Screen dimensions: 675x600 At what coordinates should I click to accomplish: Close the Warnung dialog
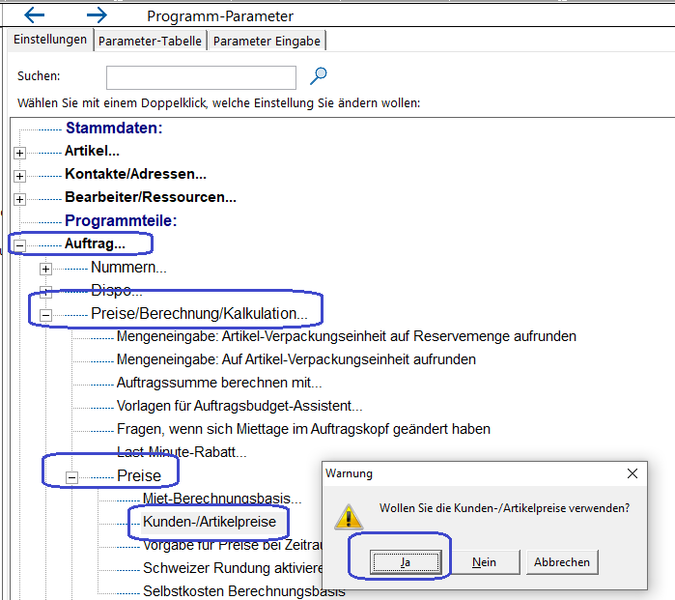click(x=632, y=473)
